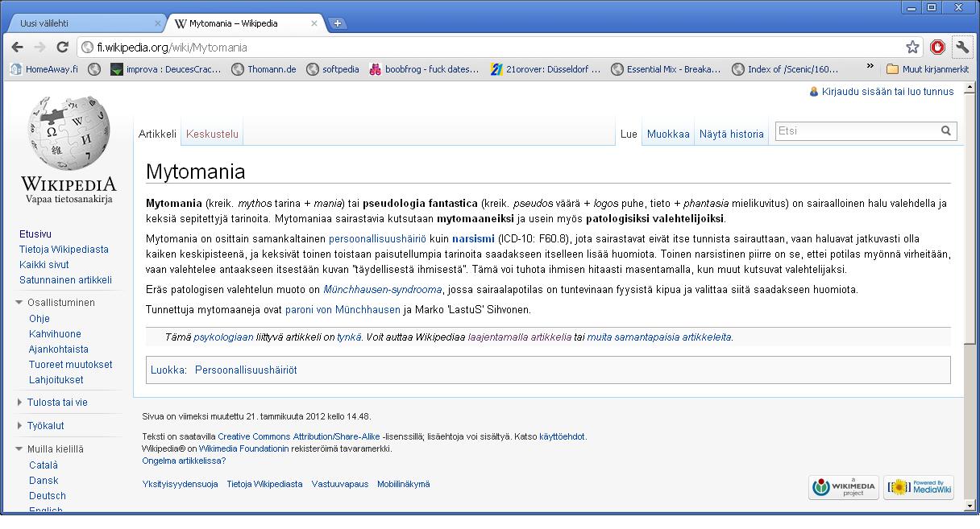
Task: Open the Wikimedia project badge
Action: click(843, 487)
